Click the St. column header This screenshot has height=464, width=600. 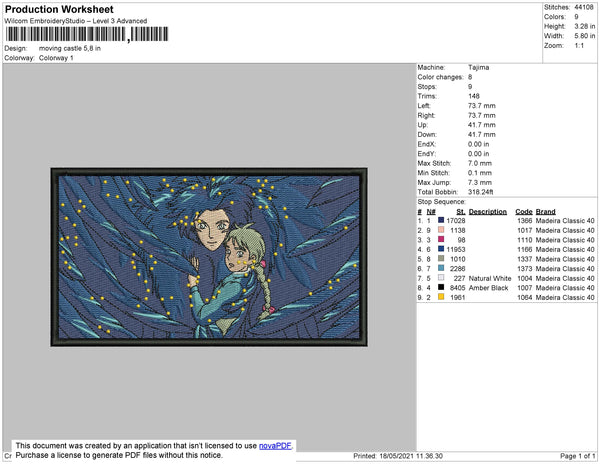(x=461, y=212)
